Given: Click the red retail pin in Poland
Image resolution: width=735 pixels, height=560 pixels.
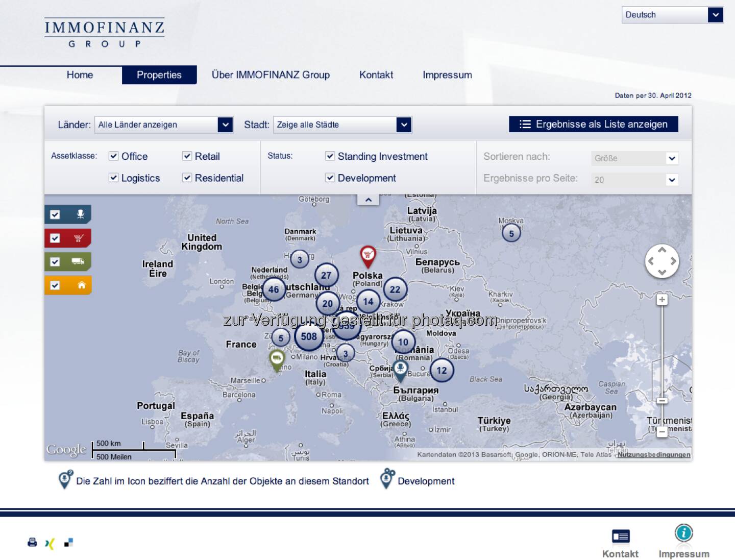Looking at the screenshot, I should pyautogui.click(x=367, y=256).
